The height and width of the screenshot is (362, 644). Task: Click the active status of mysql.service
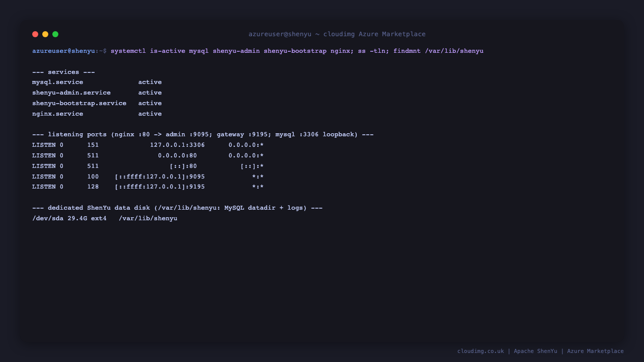pos(150,82)
